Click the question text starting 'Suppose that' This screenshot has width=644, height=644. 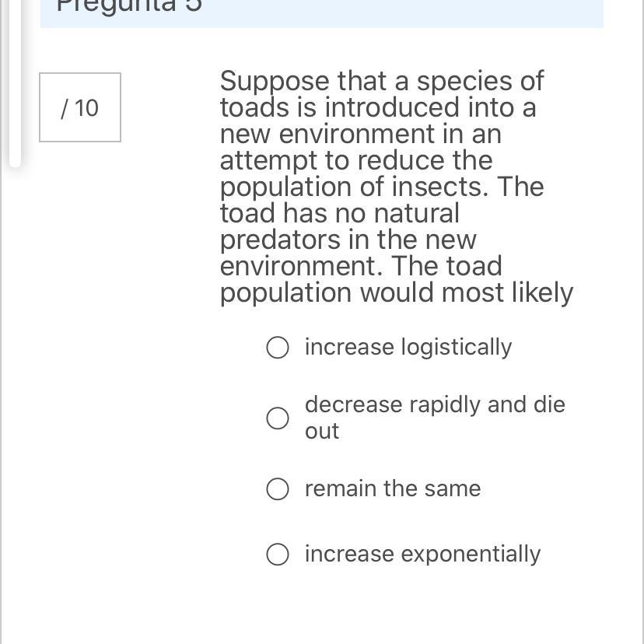(x=397, y=187)
